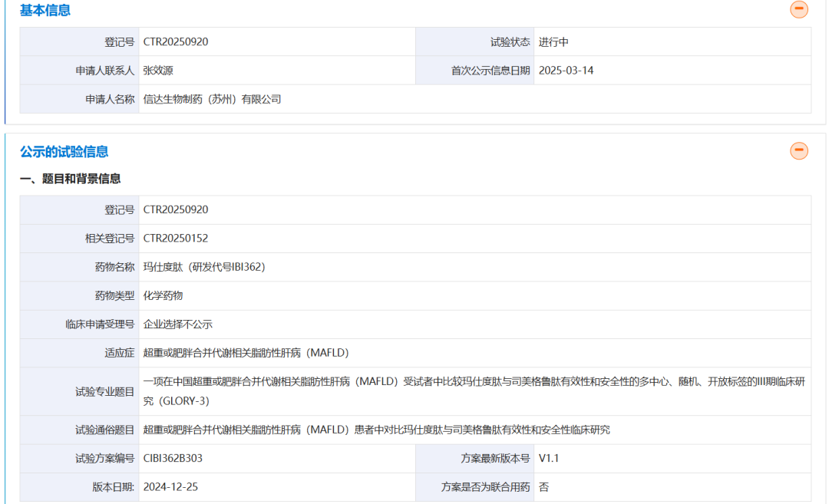Click the GLORY-3 professional trial title
Viewport: 829px width, 504px height.
(x=474, y=391)
